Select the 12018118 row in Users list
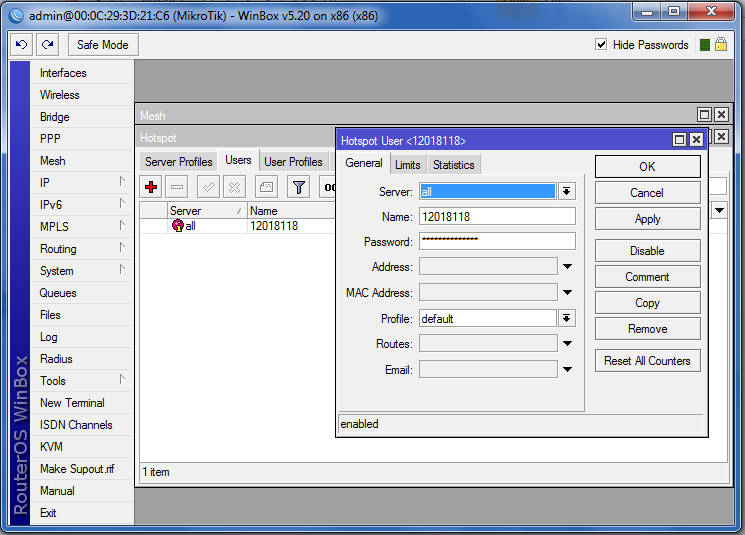745x535 pixels. [x=238, y=226]
